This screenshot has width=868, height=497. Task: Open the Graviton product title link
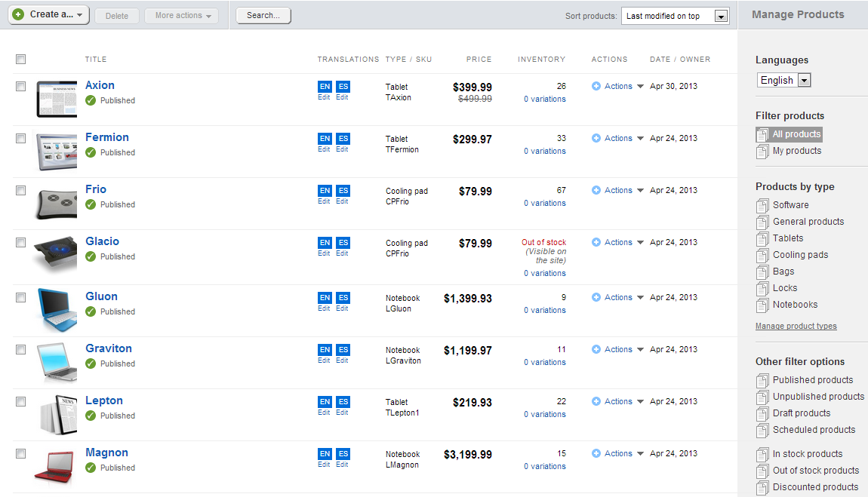pyautogui.click(x=109, y=348)
